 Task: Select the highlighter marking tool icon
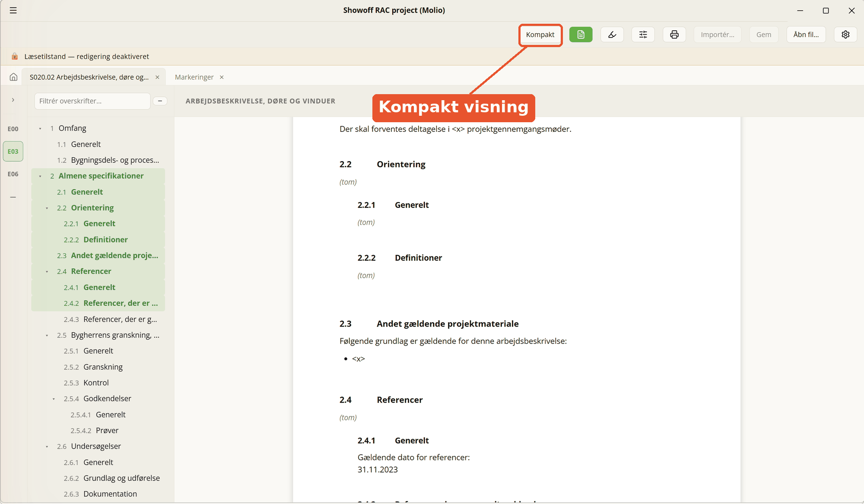point(612,35)
